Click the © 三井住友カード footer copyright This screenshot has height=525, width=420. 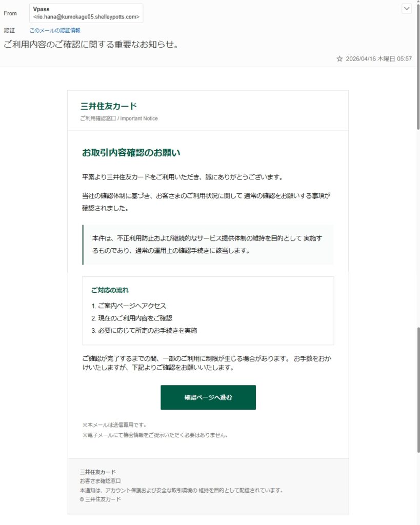pyautogui.click(x=100, y=499)
